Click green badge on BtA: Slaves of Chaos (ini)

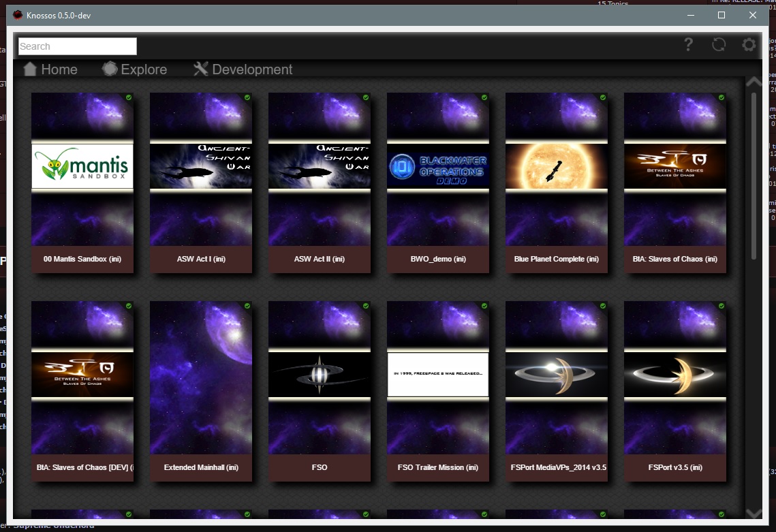(x=721, y=97)
